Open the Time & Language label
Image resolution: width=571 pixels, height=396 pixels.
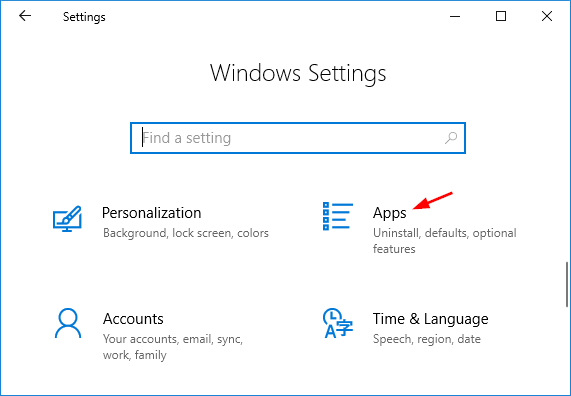[x=430, y=319]
